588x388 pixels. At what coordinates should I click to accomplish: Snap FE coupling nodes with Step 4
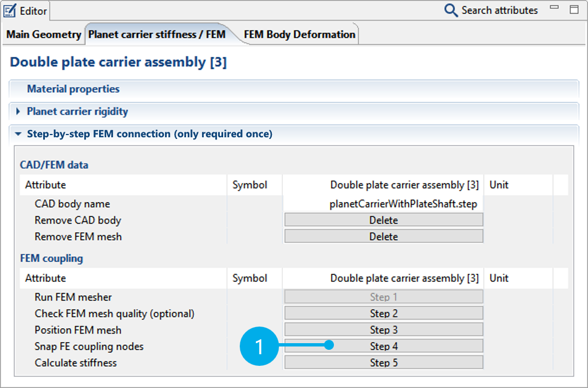coord(384,346)
